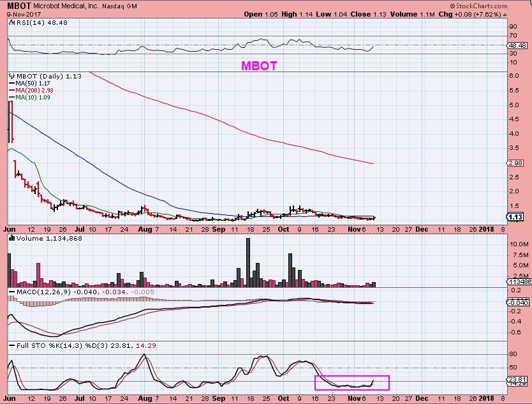Image resolution: width=532 pixels, height=404 pixels.
Task: Click the 3.5 price axis label
Action: [x=514, y=148]
